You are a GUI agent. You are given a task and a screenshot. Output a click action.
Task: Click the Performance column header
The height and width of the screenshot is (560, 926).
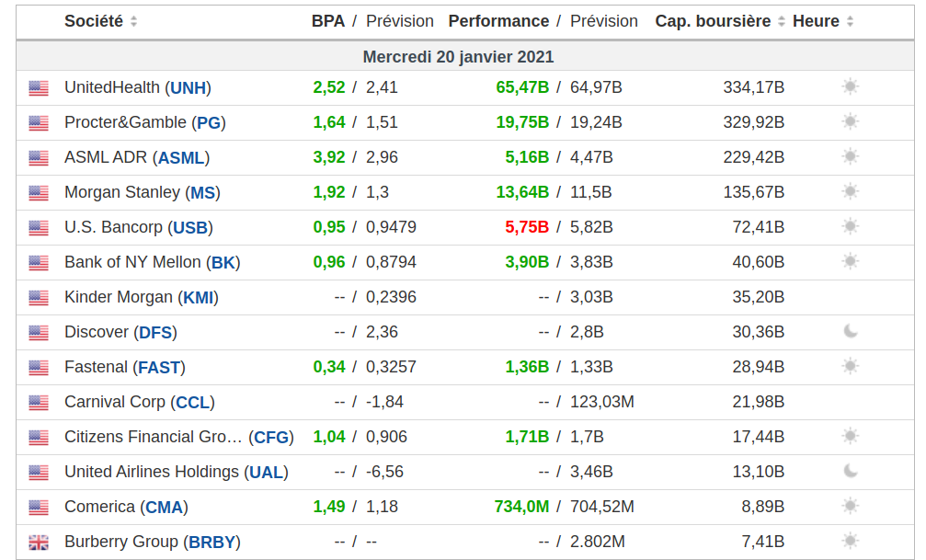498,21
